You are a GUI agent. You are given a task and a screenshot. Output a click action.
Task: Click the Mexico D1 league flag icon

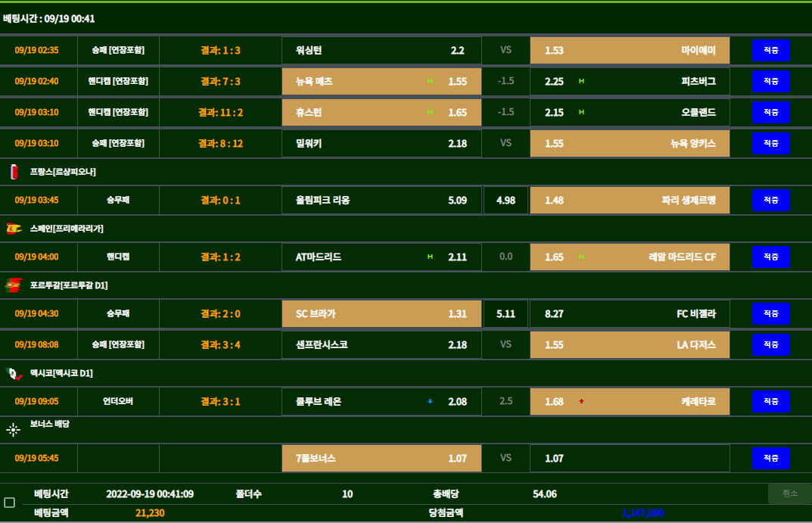click(x=14, y=373)
